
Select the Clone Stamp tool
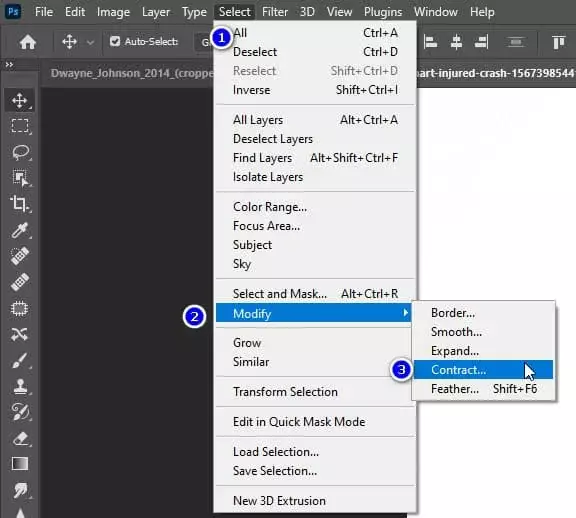20,386
